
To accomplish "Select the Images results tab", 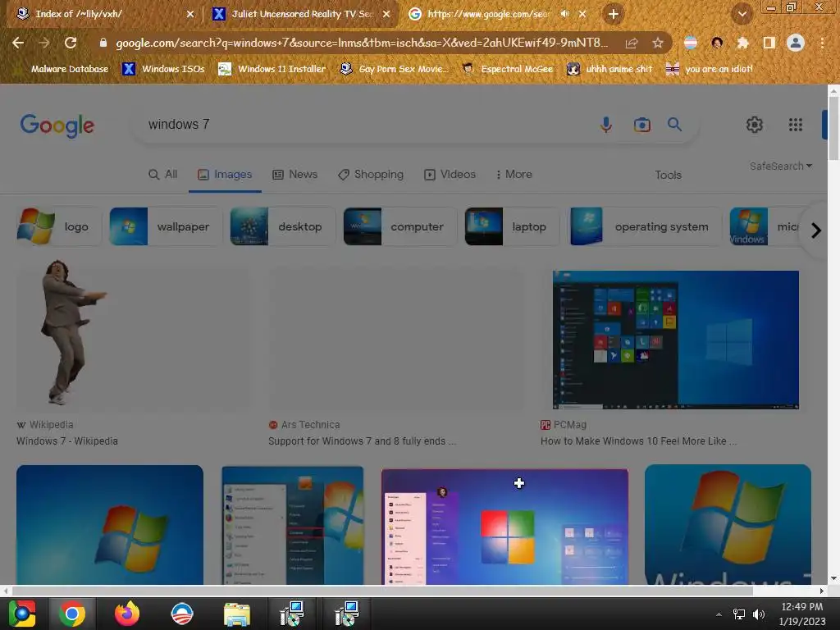I will point(225,175).
